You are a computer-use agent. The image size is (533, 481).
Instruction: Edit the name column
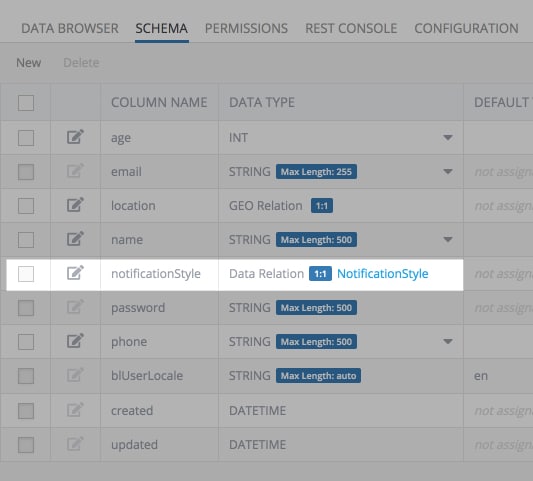coord(75,239)
